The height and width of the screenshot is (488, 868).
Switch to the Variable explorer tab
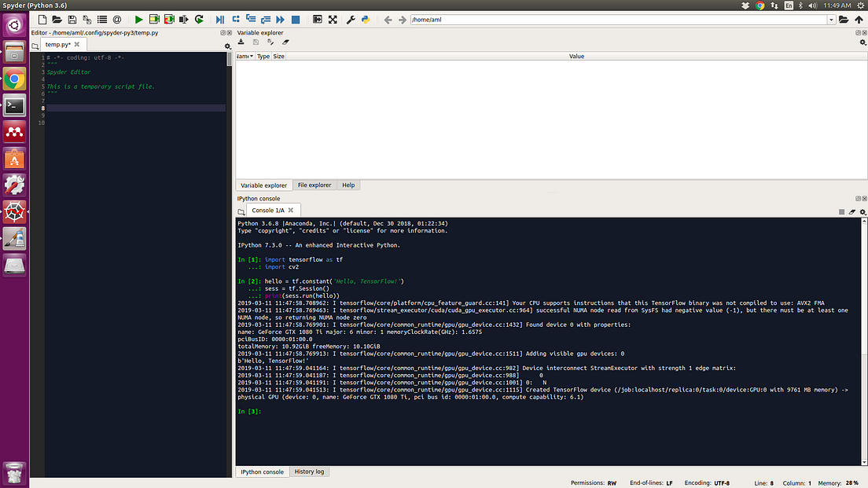pos(263,185)
